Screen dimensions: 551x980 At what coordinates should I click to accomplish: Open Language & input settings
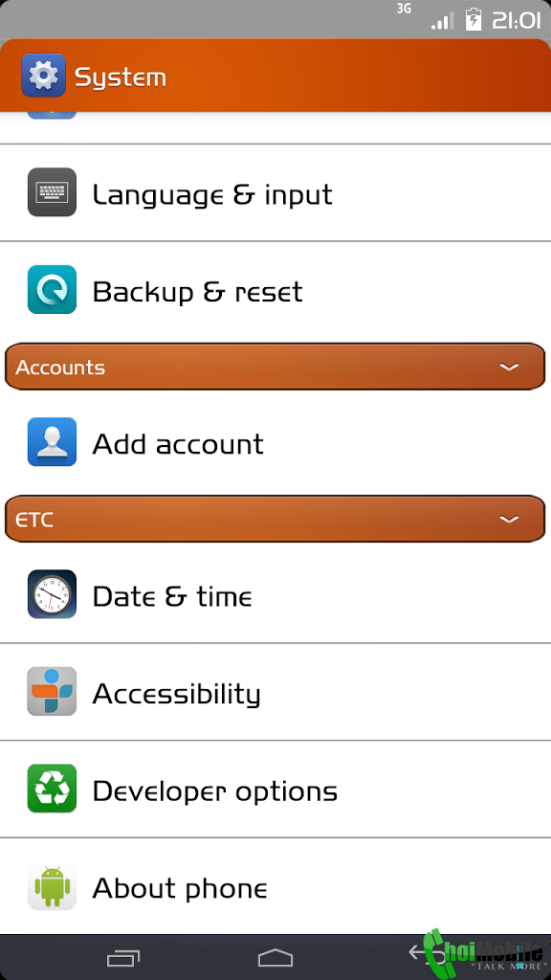coord(275,193)
